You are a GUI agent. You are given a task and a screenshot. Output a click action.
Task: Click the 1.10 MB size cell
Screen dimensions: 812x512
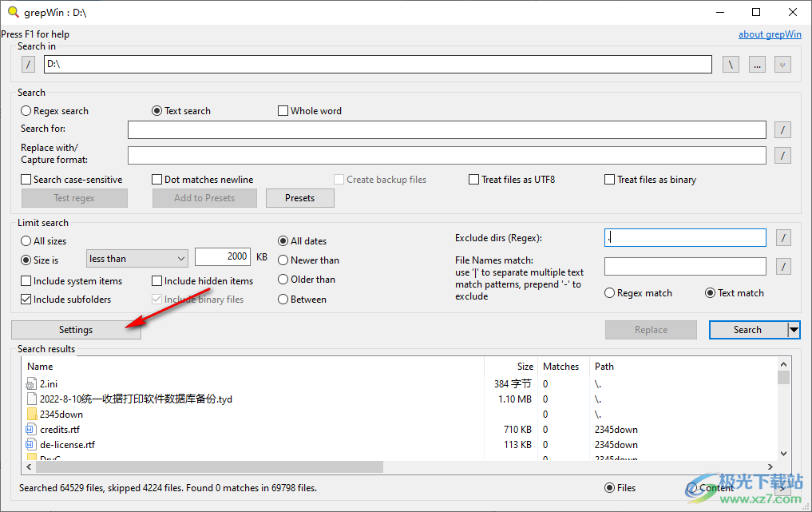click(x=515, y=399)
